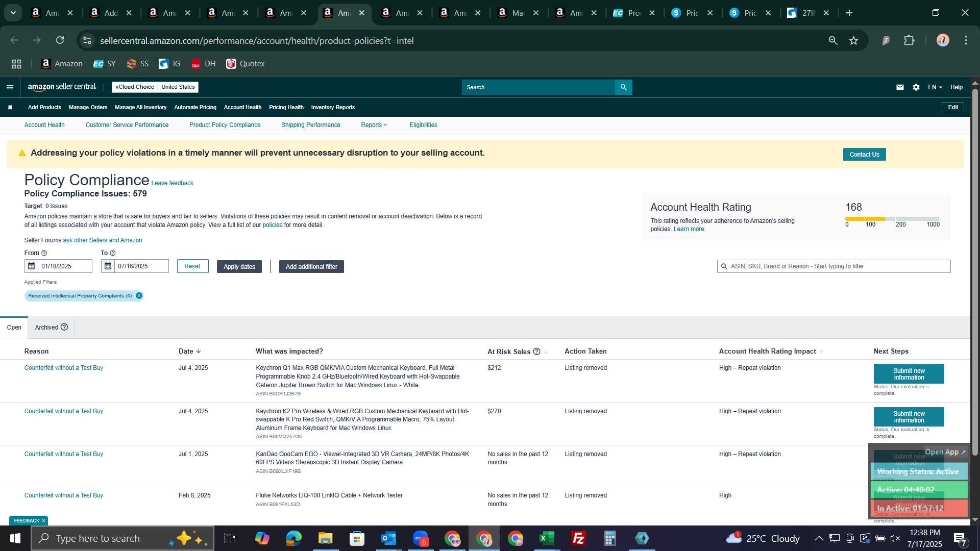
Task: Open Chrome three-dot menu
Action: (x=966, y=40)
